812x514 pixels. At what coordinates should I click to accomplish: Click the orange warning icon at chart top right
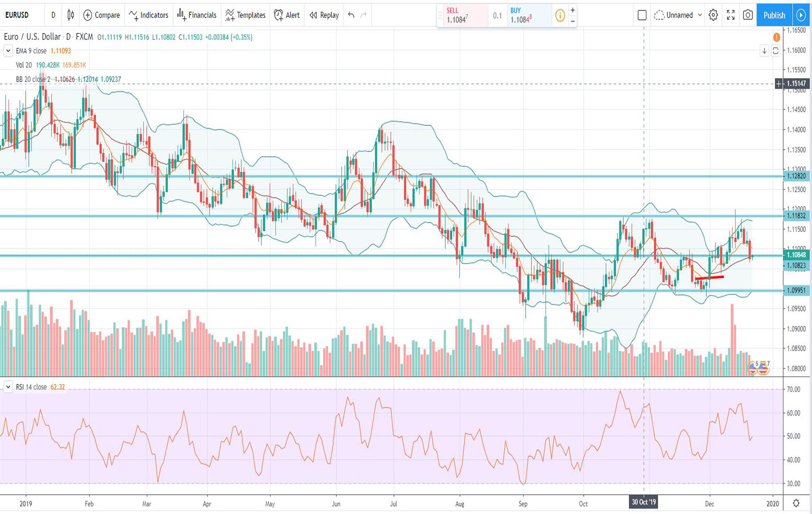point(776,37)
